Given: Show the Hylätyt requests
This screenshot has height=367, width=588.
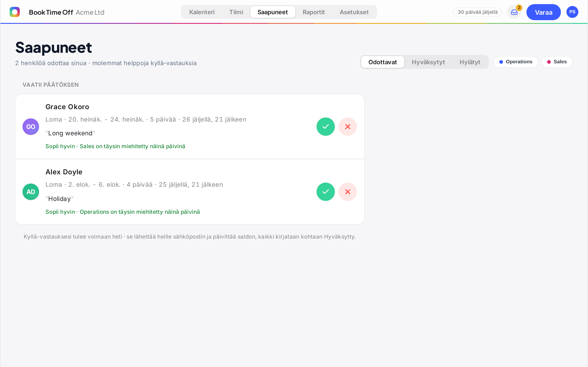Looking at the screenshot, I should pyautogui.click(x=470, y=62).
